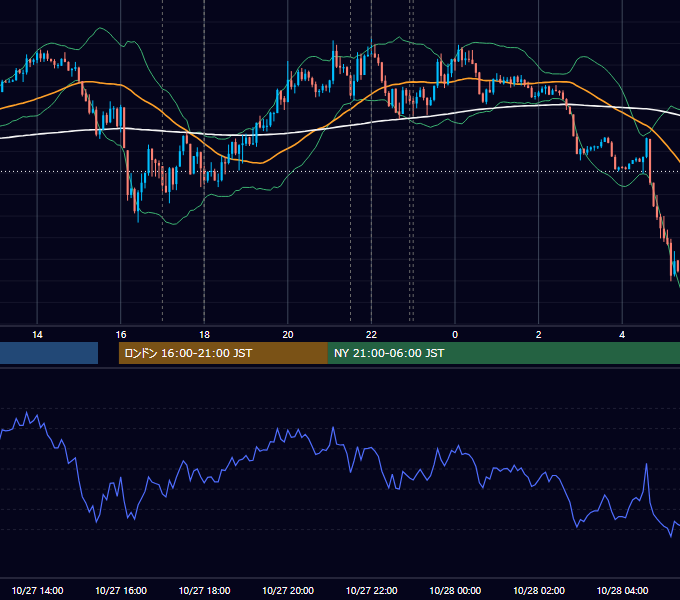Screen dimensions: 680x600
Task: Click the '2' hour label on price chart
Action: [x=538, y=334]
